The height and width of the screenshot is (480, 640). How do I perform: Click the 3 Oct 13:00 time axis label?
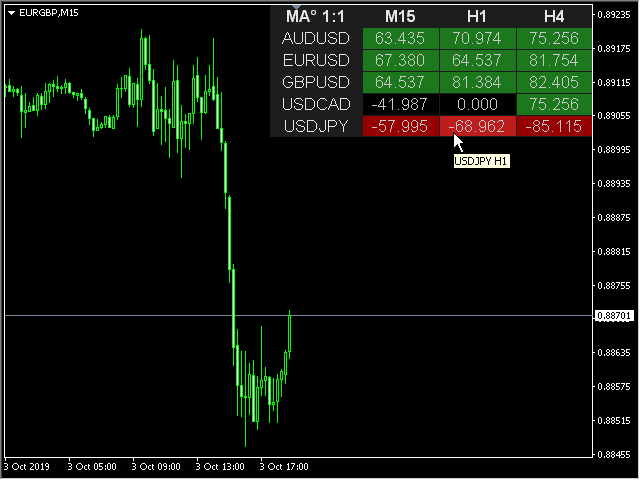220,466
